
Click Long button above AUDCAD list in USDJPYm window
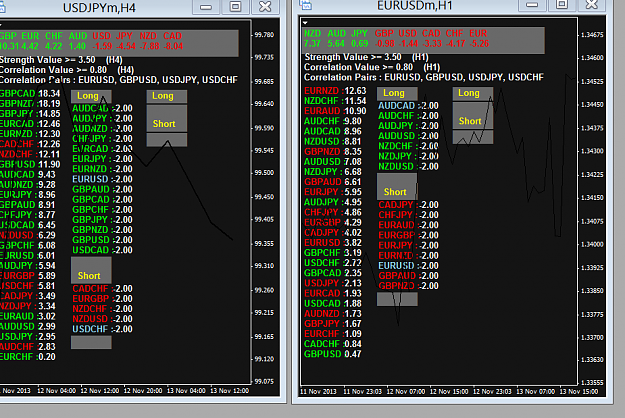(x=91, y=96)
